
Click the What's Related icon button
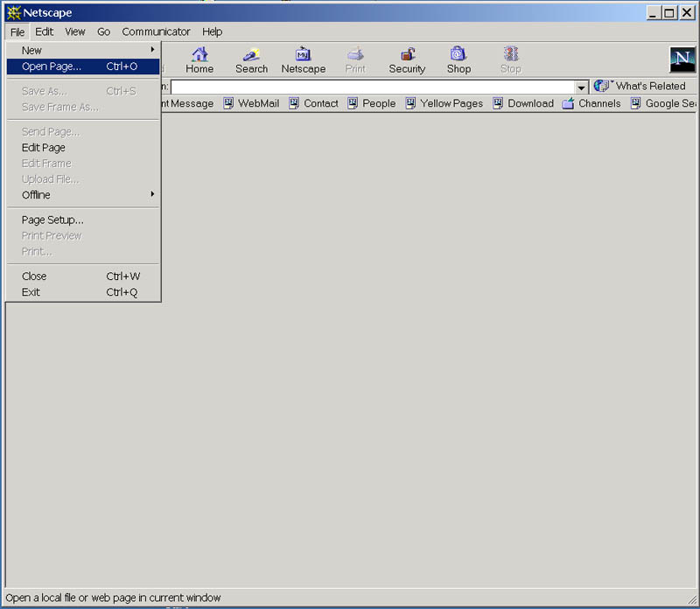click(x=601, y=86)
